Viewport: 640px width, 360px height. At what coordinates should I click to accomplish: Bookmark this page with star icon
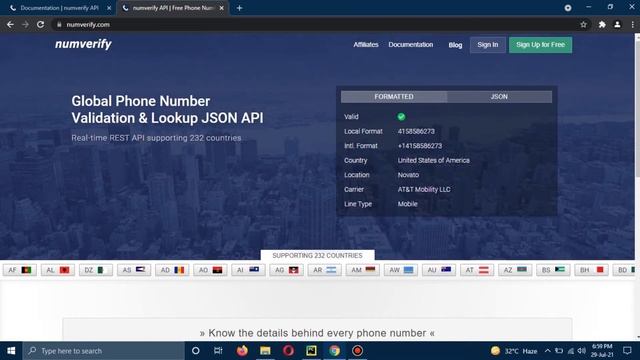tap(584, 24)
